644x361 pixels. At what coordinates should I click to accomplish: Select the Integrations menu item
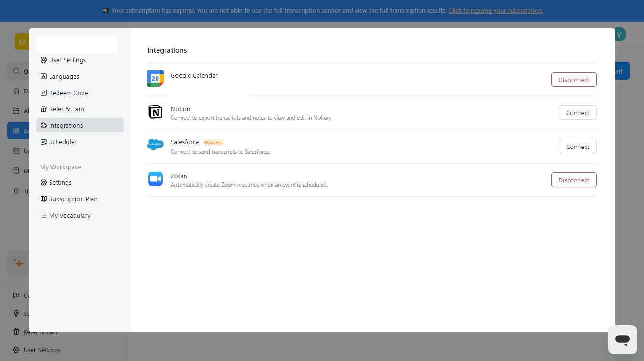click(80, 125)
